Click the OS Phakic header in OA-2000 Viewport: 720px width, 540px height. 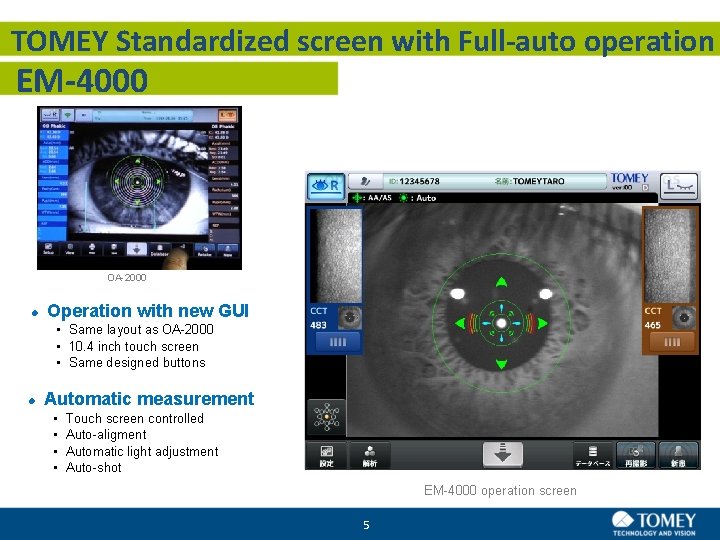(223, 126)
